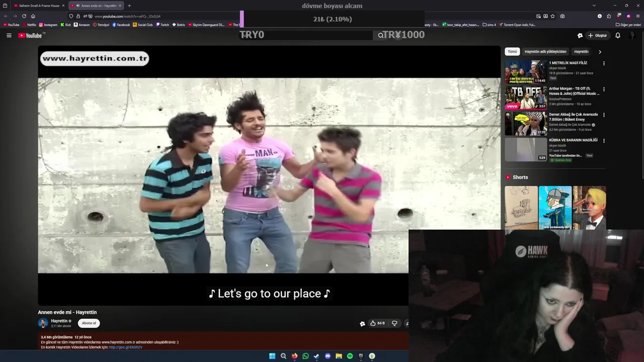
Task: Open the list all tabs chevron
Action: pos(594,6)
